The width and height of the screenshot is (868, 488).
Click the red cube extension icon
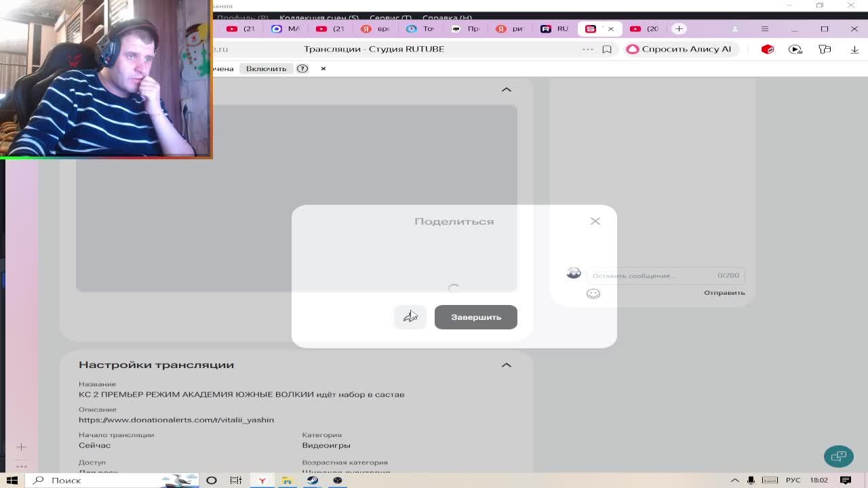click(768, 49)
